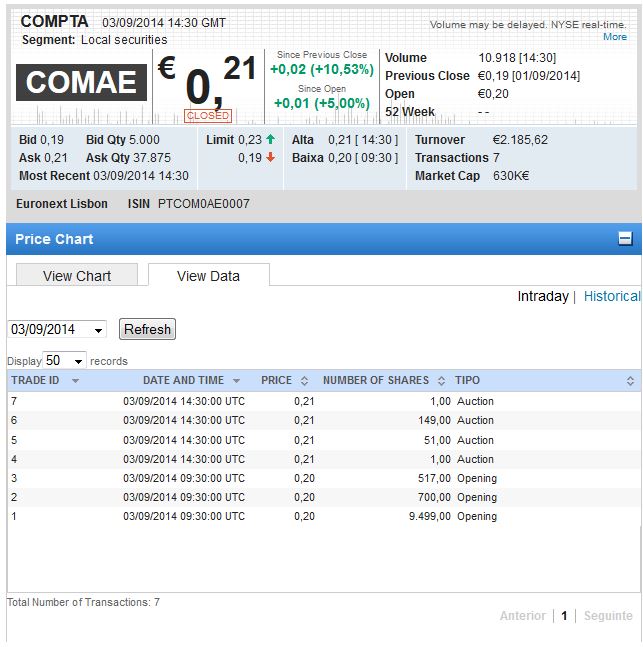This screenshot has width=643, height=647.
Task: Click the 149,00 shares value
Action: tap(434, 420)
